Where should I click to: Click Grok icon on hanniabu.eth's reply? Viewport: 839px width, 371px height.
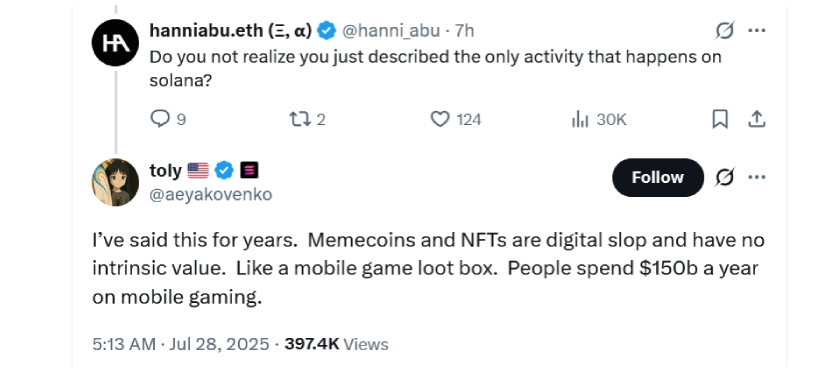(x=724, y=31)
